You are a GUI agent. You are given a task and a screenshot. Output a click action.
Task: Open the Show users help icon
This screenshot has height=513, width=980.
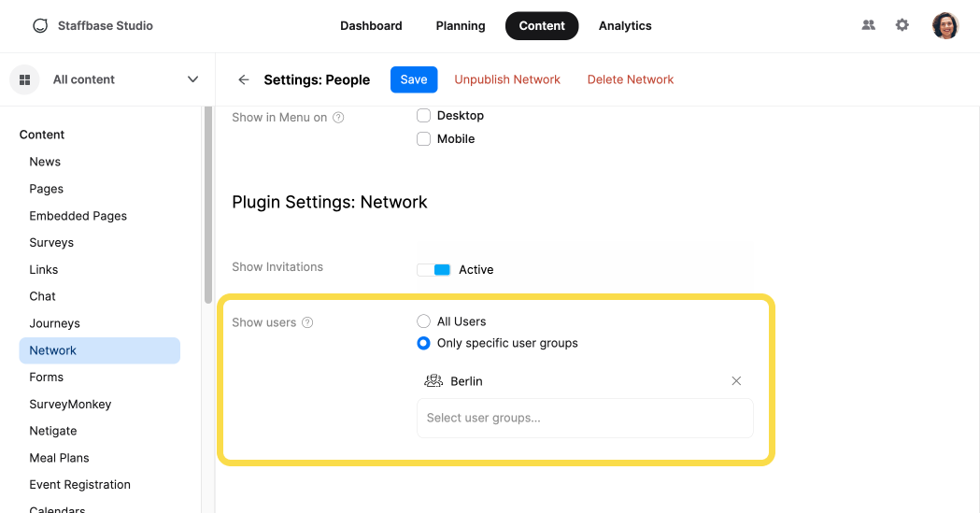pyautogui.click(x=307, y=322)
